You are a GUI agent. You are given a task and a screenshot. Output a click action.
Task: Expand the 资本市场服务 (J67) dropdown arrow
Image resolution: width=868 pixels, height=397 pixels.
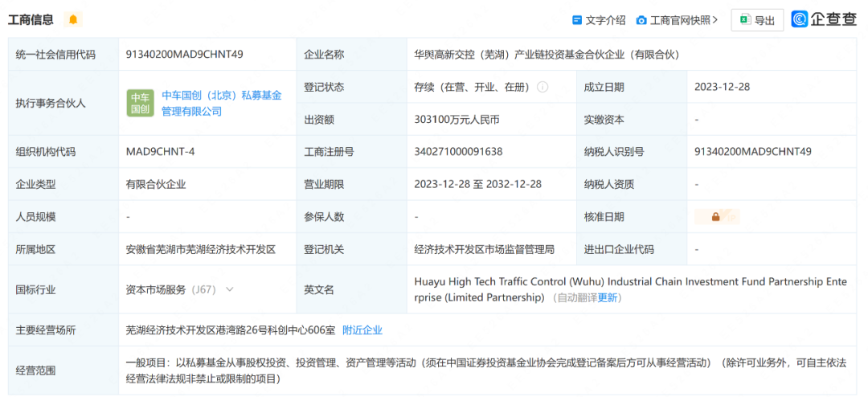pos(229,289)
